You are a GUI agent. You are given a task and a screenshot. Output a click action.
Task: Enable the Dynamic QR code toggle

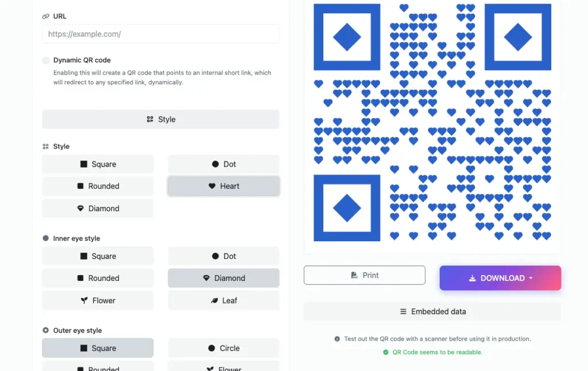pos(45,60)
